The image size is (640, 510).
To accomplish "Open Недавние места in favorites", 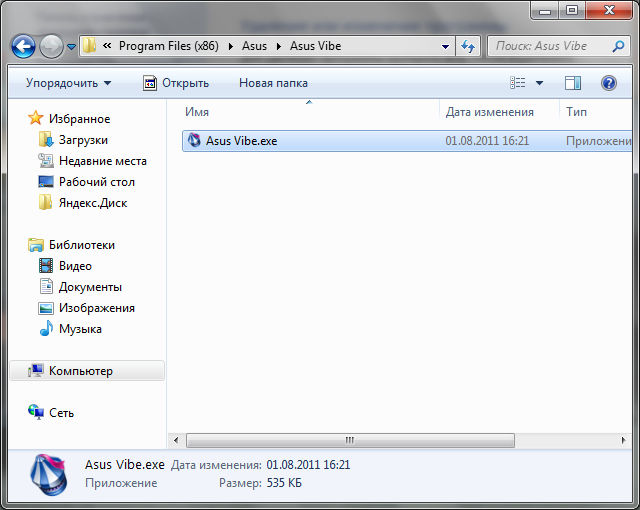I will (x=103, y=161).
